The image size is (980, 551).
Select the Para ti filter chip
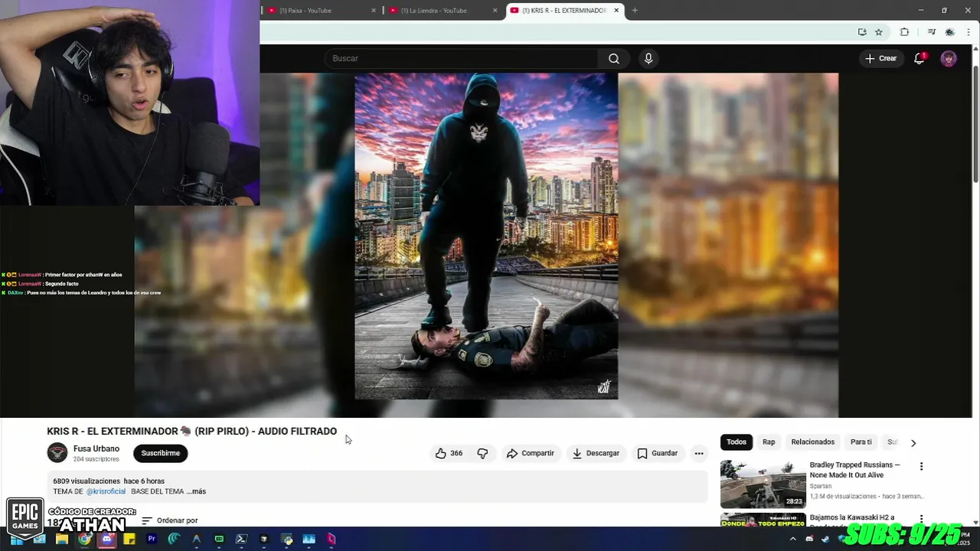pyautogui.click(x=861, y=442)
